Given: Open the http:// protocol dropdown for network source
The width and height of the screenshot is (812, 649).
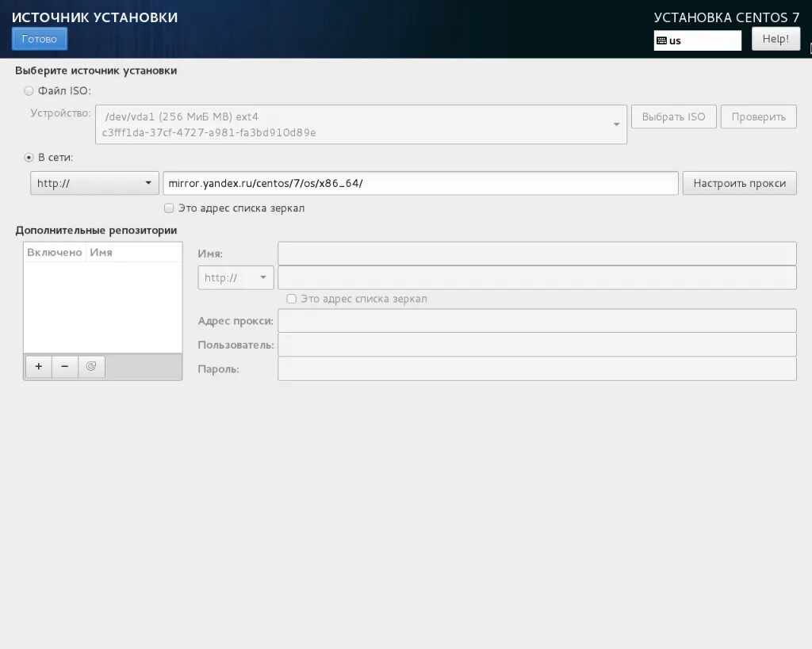Looking at the screenshot, I should coord(94,183).
